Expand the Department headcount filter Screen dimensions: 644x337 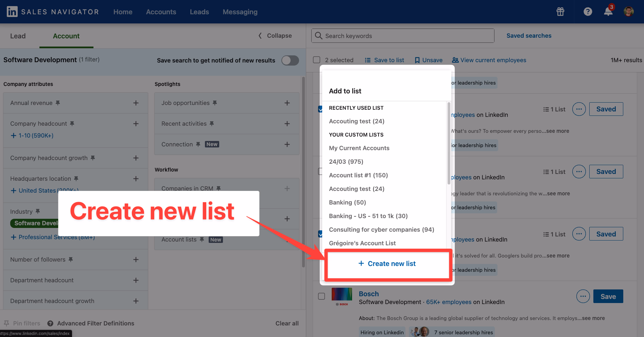pyautogui.click(x=136, y=280)
